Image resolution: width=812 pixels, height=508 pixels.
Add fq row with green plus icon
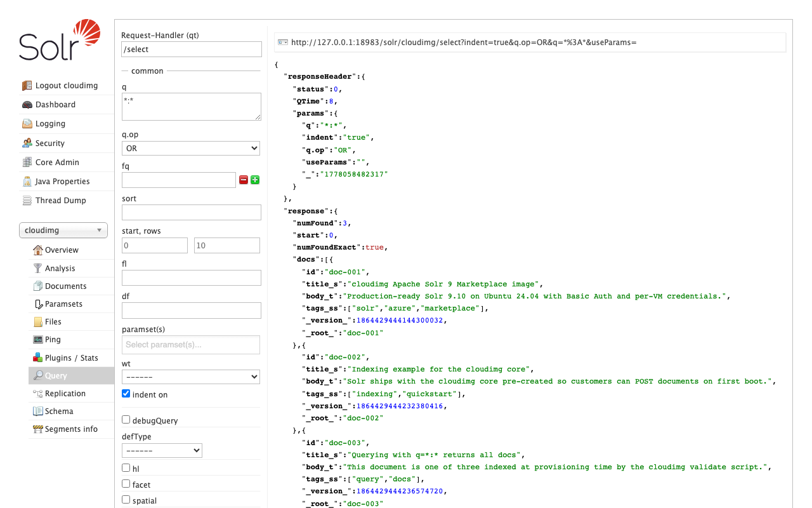point(255,180)
